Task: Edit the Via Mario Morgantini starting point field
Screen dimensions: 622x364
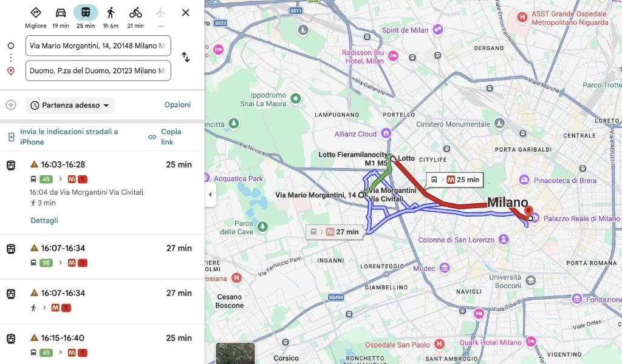Action: point(98,45)
